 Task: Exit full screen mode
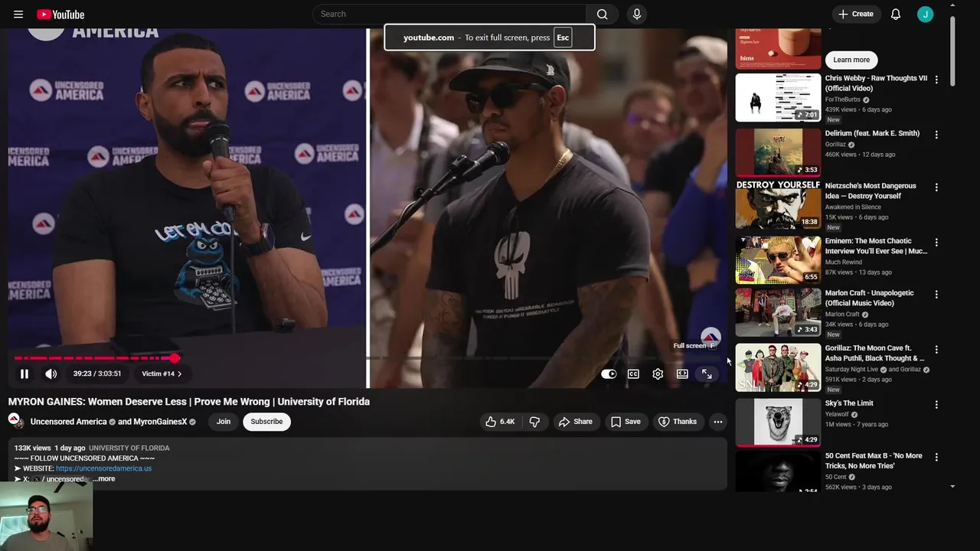(707, 373)
